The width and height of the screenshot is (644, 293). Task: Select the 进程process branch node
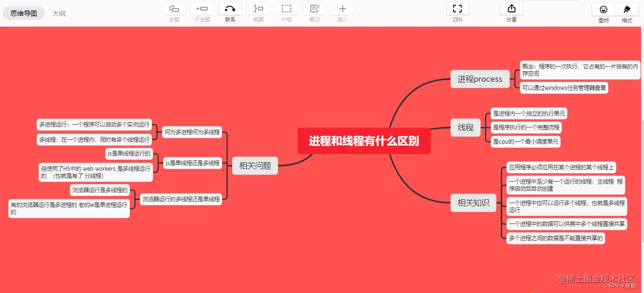tap(480, 79)
